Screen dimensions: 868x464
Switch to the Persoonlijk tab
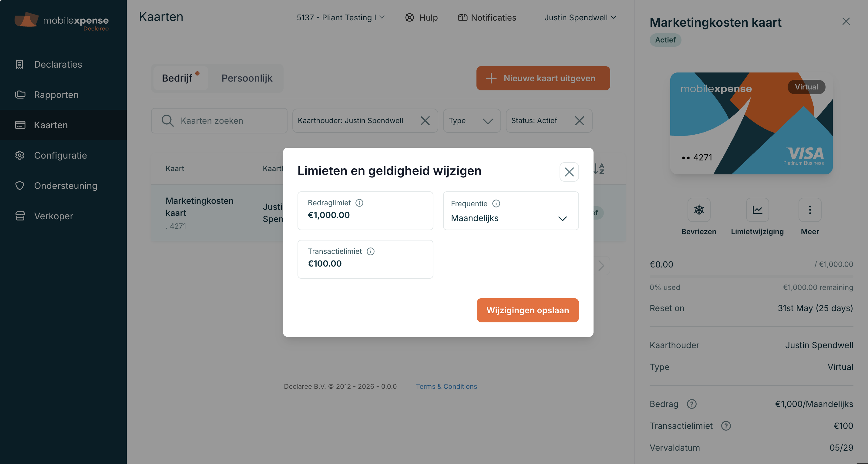point(247,78)
